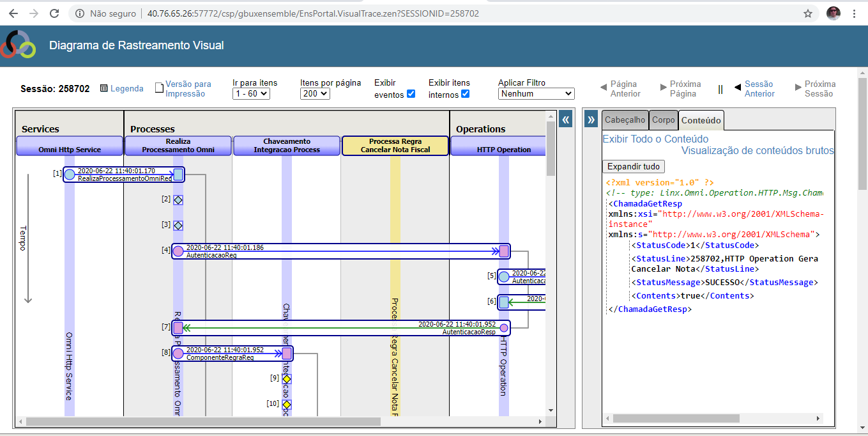This screenshot has height=436, width=868.
Task: Click the blue diamond event marker 2
Action: point(178,199)
